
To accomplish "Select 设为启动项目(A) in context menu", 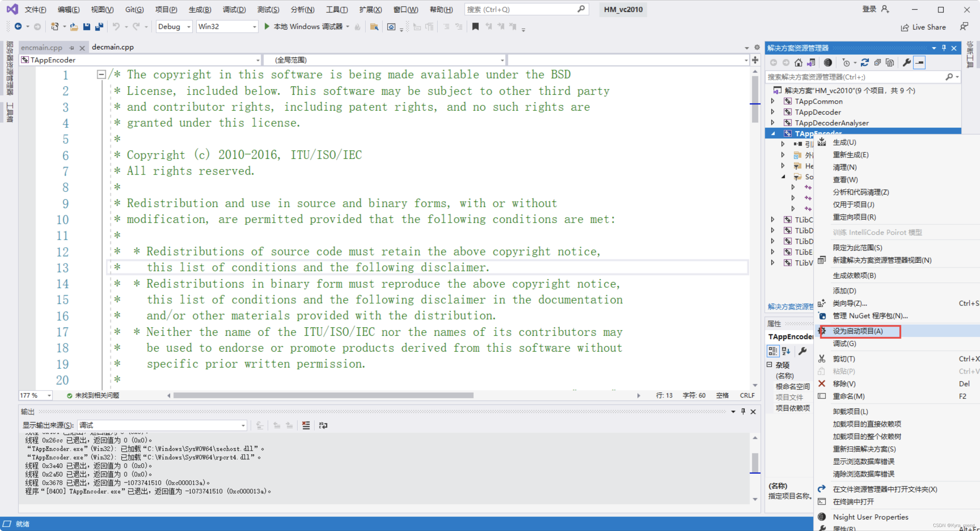I will click(x=857, y=331).
